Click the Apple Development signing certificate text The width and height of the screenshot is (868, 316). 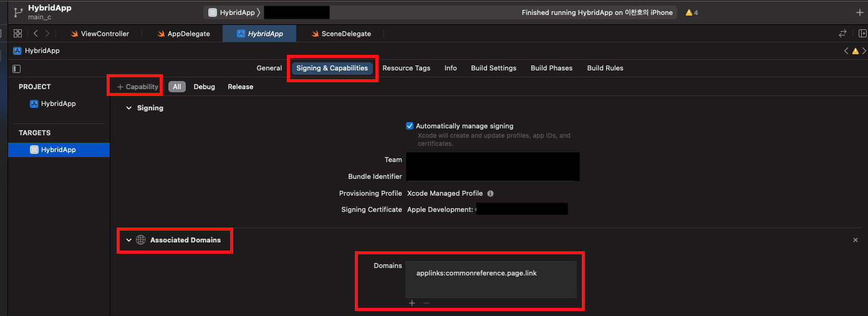(x=440, y=209)
